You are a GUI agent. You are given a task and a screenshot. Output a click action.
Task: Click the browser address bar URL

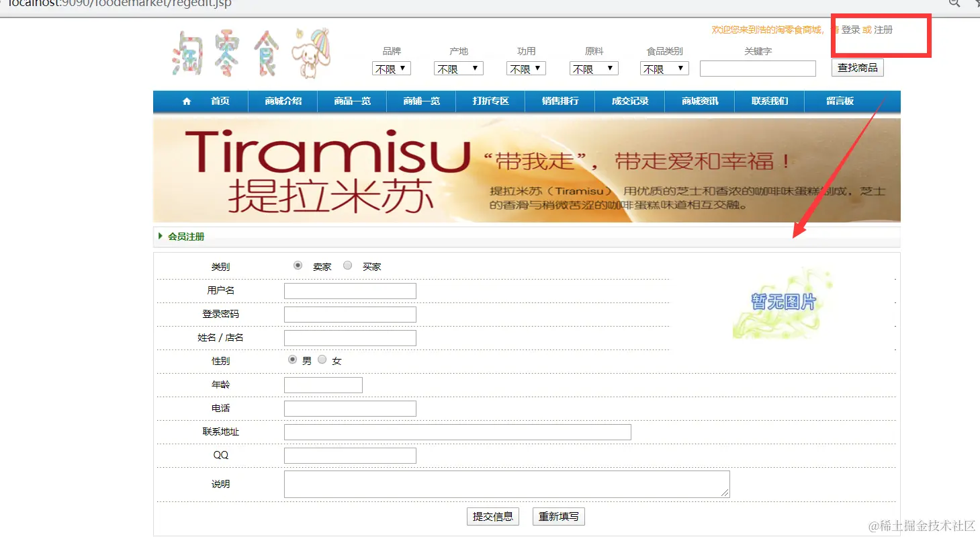[119, 3]
